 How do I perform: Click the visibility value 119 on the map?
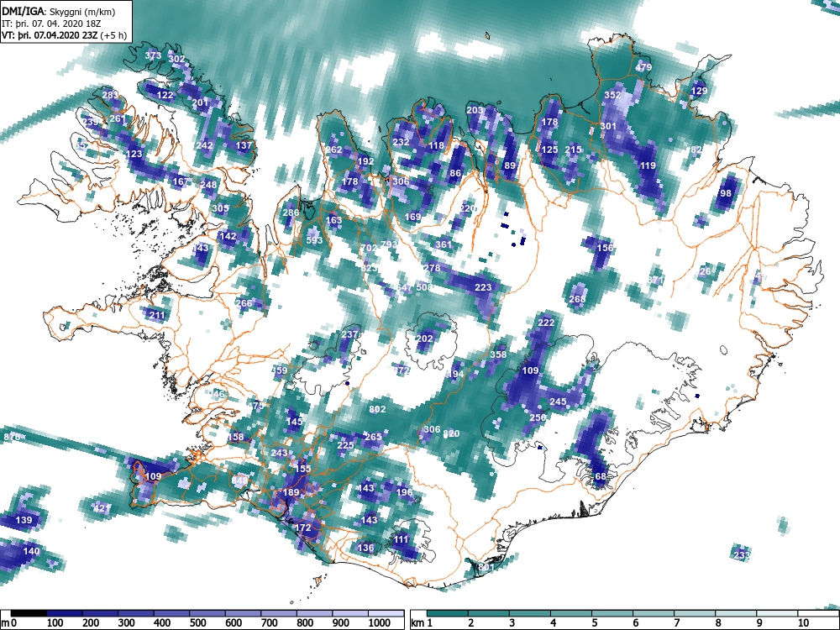point(648,165)
